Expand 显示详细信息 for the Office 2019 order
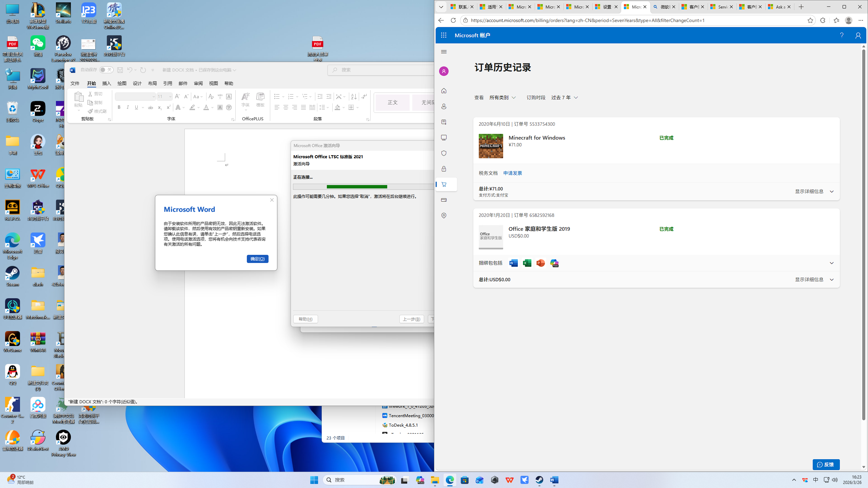This screenshot has width=868, height=488. tap(814, 280)
